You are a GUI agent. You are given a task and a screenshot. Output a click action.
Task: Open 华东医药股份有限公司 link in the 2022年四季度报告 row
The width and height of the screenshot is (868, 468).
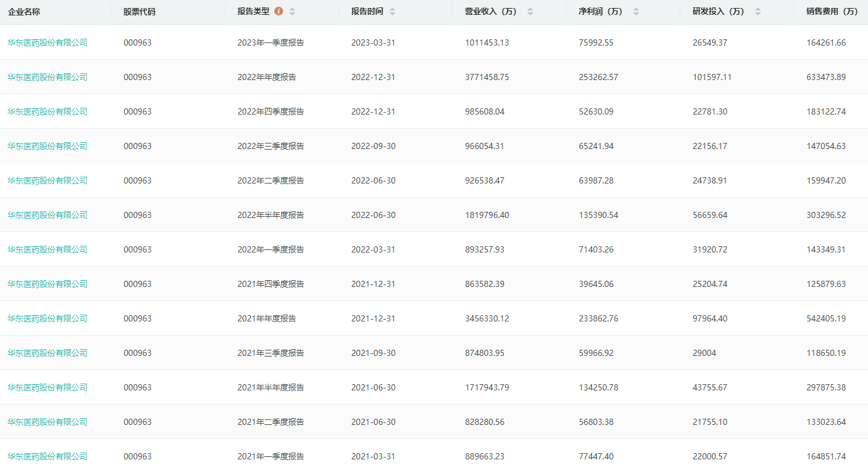click(x=47, y=111)
